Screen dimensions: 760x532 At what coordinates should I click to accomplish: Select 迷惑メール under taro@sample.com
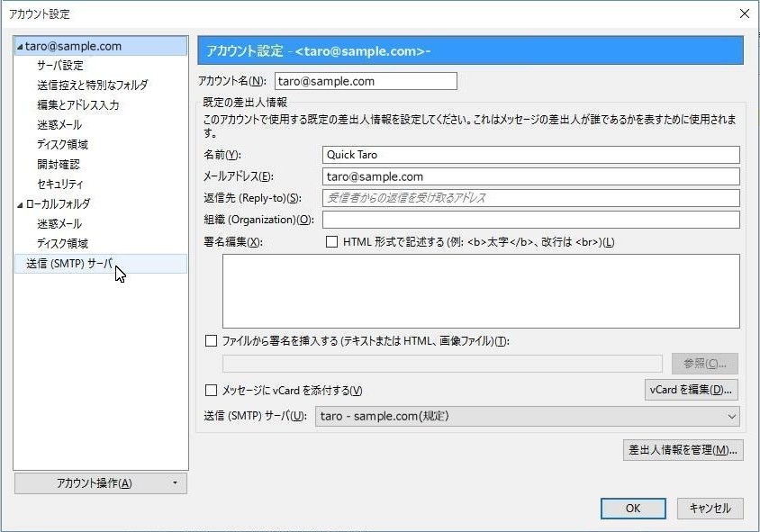click(59, 125)
